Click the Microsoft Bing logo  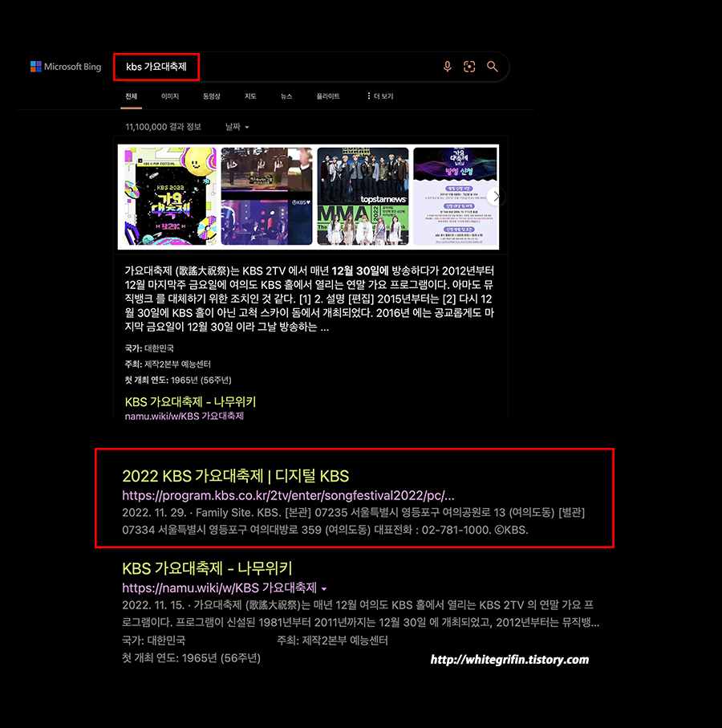coord(66,67)
